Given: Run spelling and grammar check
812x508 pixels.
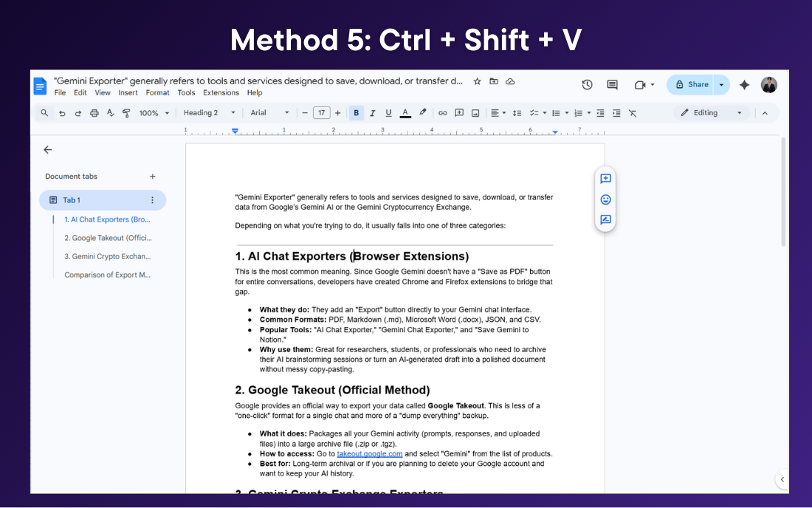Looking at the screenshot, I should pyautogui.click(x=110, y=113).
